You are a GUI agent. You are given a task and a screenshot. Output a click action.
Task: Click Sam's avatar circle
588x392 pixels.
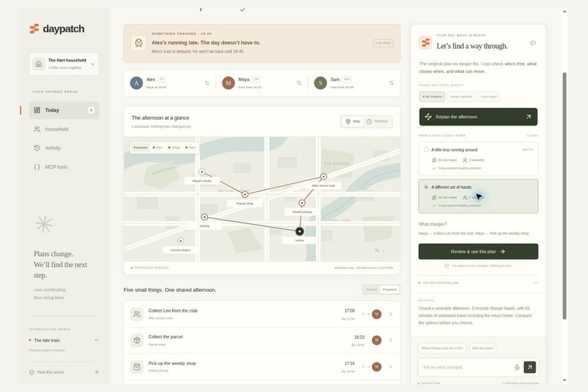pos(320,83)
